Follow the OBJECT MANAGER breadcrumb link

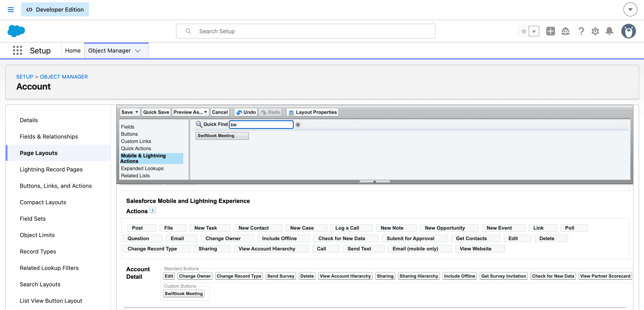click(x=64, y=77)
